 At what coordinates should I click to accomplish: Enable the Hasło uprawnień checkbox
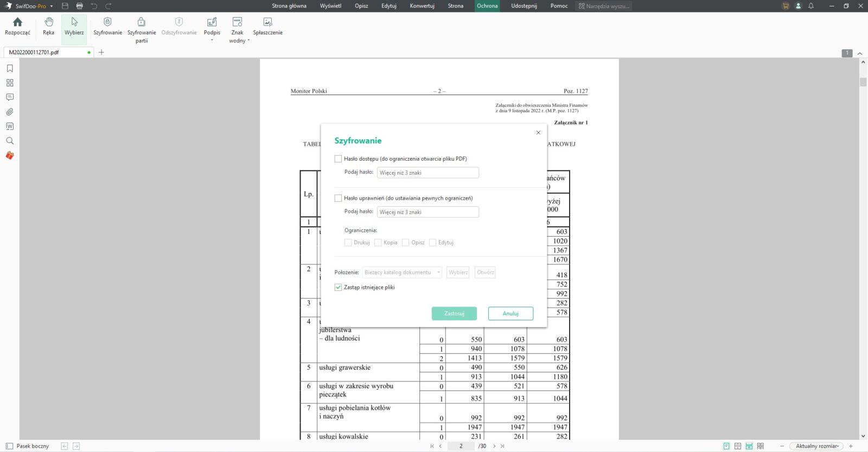tap(338, 198)
